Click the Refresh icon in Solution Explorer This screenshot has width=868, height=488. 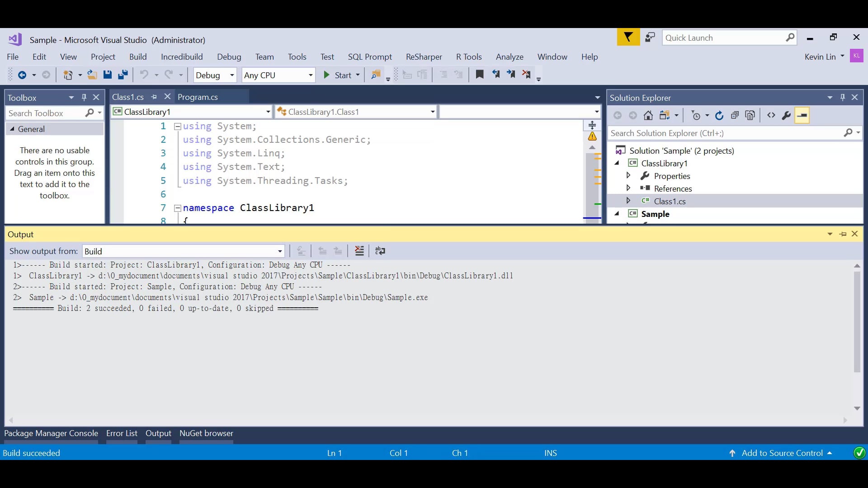[x=719, y=116]
